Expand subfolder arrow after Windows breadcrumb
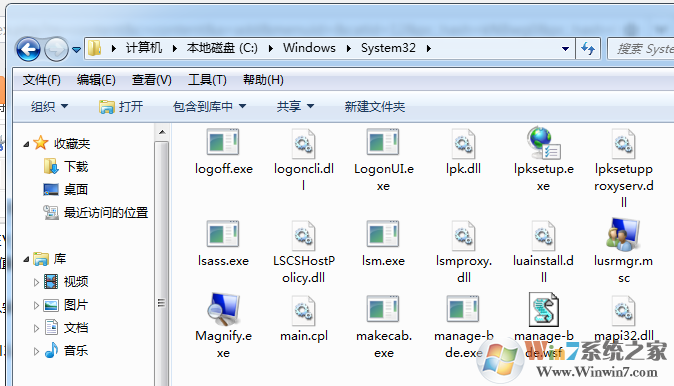674x386 pixels. point(348,49)
